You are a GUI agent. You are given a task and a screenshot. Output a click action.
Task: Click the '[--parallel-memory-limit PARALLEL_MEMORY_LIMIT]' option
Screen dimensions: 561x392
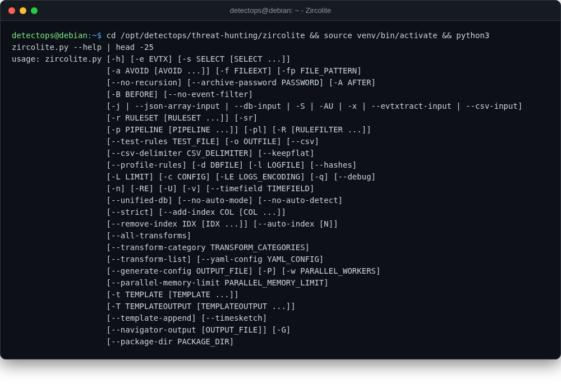[x=217, y=283]
